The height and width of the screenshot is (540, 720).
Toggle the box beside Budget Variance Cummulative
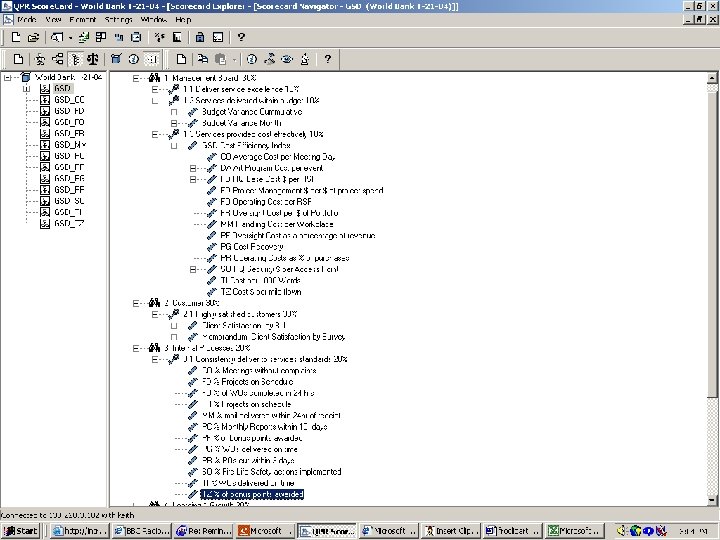coord(175,111)
